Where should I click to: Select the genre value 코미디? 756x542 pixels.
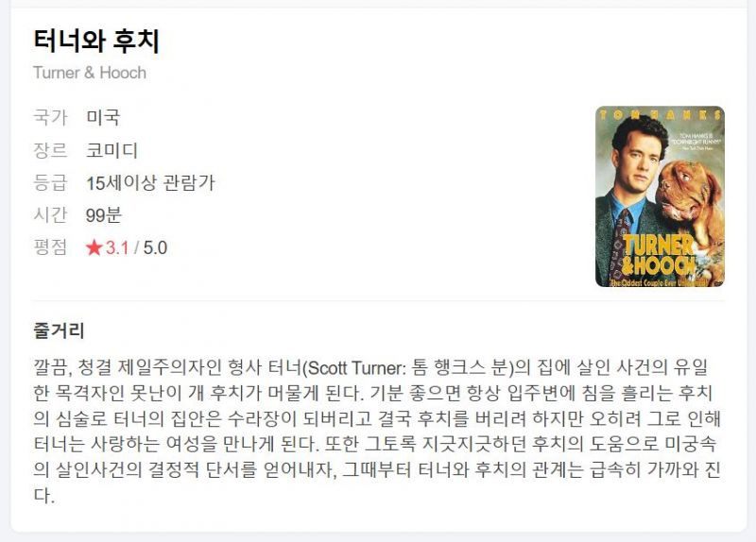[x=112, y=150]
